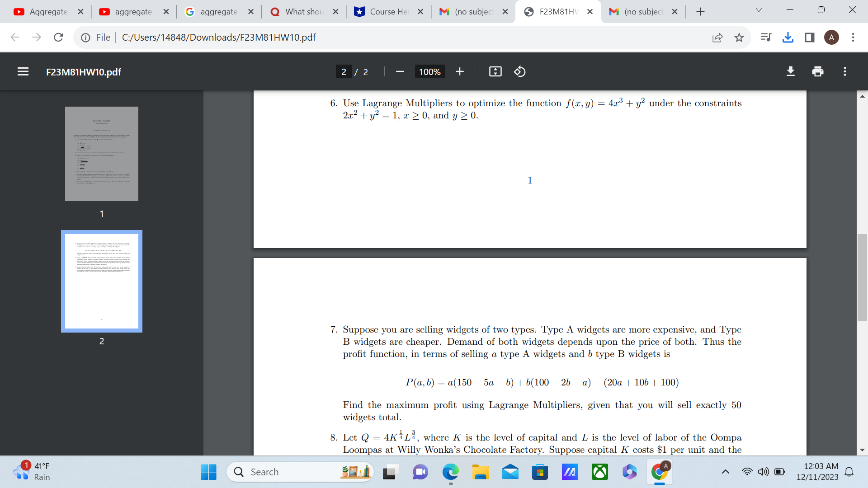Print the PDF document
This screenshot has width=868, height=488.
(x=817, y=71)
